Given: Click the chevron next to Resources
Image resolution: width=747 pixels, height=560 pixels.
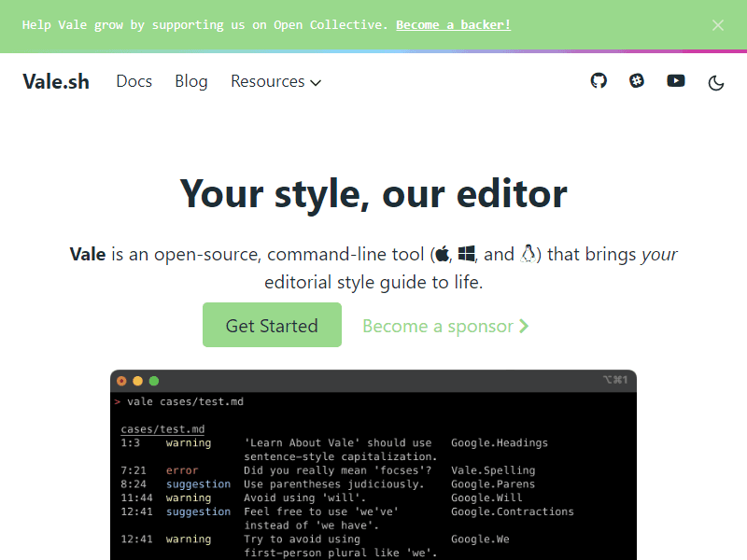Looking at the screenshot, I should point(316,83).
